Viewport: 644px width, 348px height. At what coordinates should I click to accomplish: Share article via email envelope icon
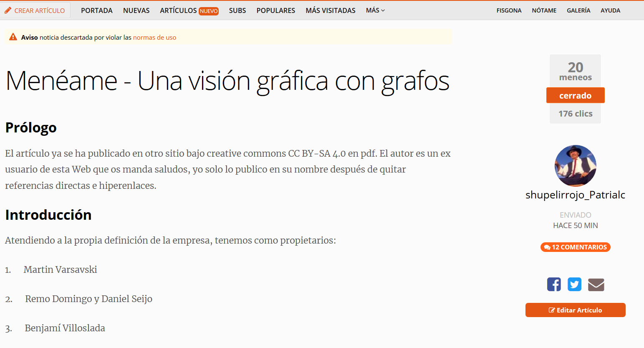(x=596, y=284)
